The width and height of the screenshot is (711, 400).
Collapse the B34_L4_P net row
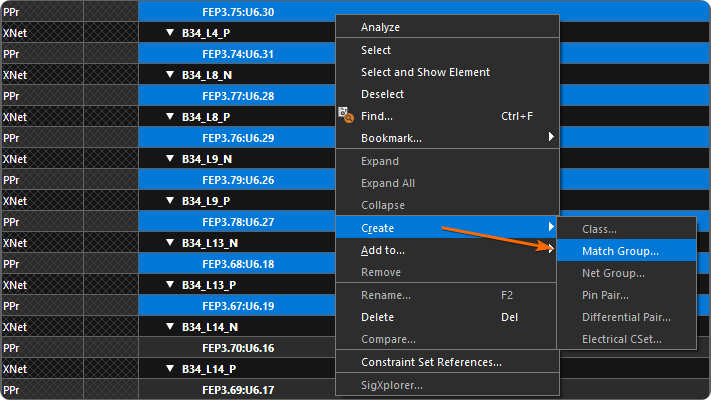(x=171, y=33)
